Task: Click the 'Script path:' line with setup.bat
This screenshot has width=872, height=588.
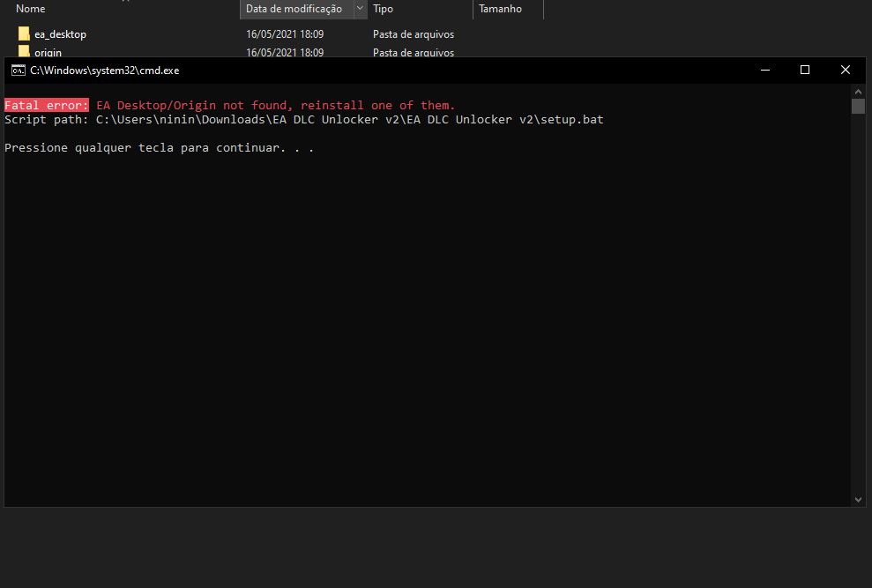Action: (303, 120)
